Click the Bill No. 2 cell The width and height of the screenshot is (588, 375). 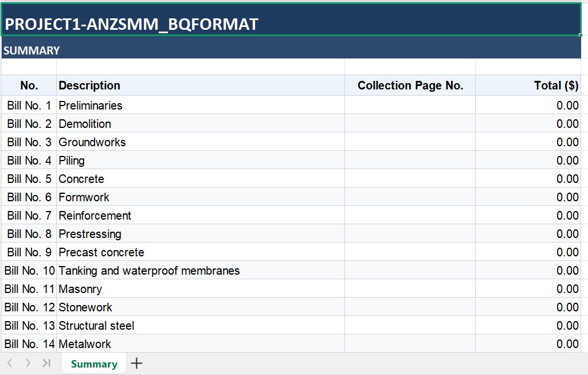[29, 123]
